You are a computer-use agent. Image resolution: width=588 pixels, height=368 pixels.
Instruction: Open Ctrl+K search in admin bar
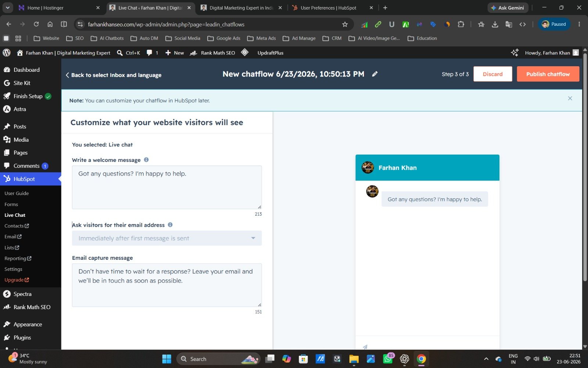128,53
